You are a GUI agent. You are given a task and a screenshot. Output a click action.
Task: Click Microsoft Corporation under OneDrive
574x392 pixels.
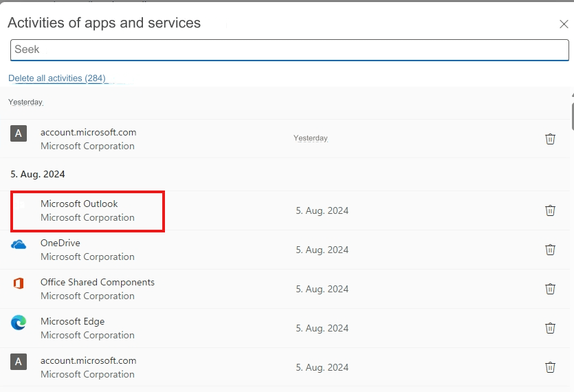tap(87, 257)
